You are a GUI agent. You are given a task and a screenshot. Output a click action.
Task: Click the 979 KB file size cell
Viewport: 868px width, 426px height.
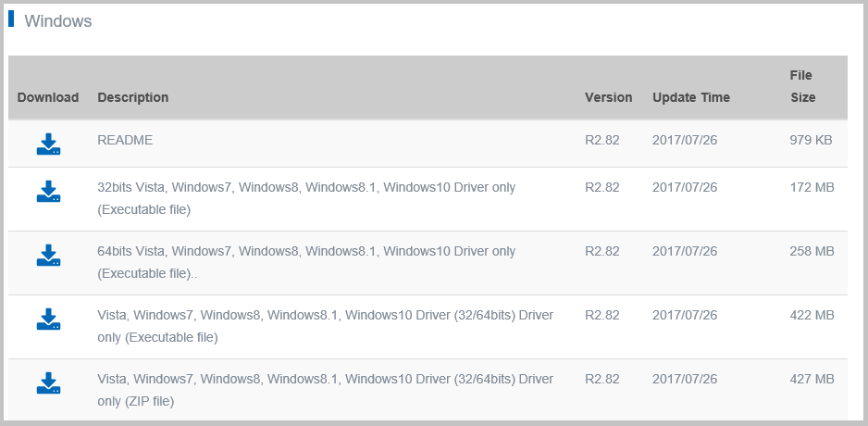pos(811,140)
